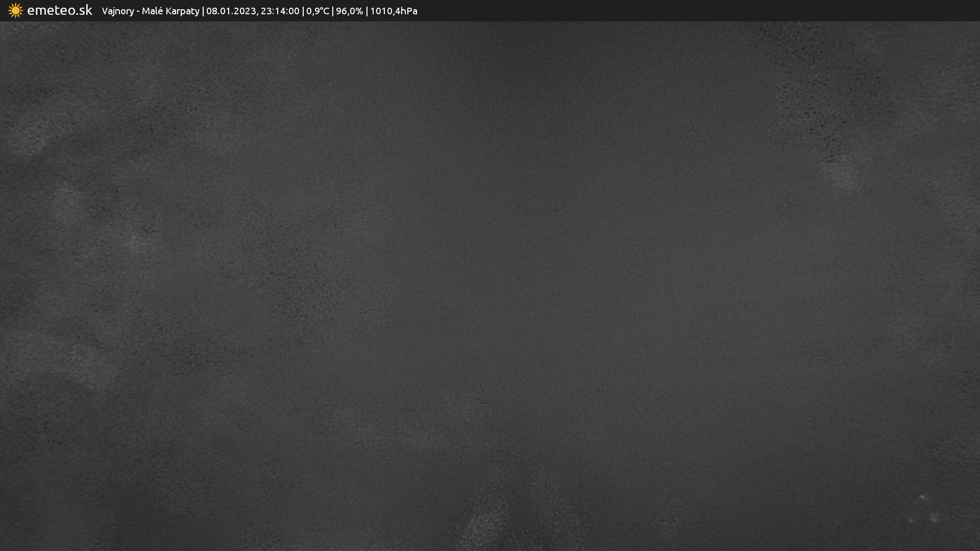Screen dimensions: 980x551
Task: Click the light square blotch at upper right
Action: pos(846,171)
